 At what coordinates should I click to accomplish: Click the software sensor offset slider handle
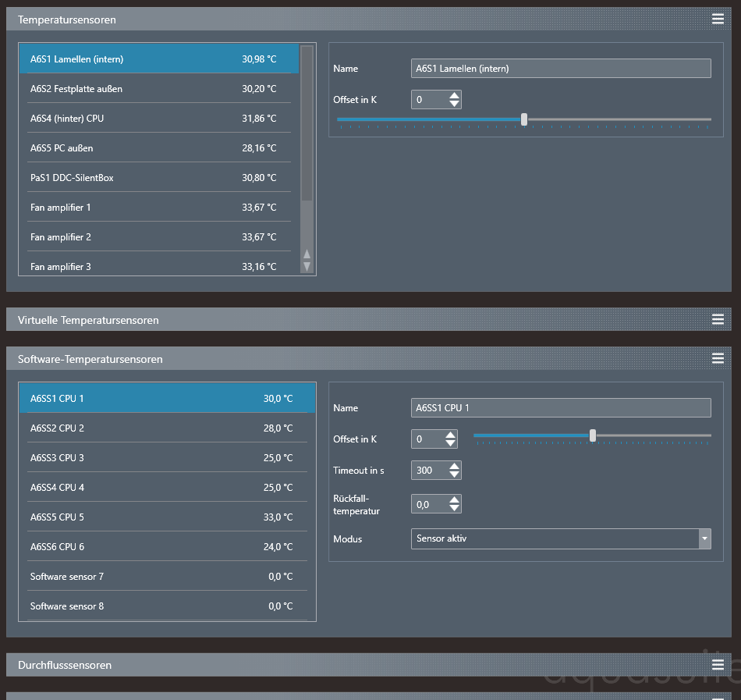point(593,435)
